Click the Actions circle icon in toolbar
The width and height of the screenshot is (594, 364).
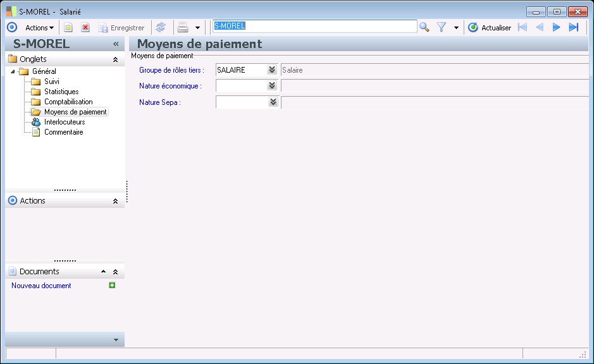[x=12, y=27]
